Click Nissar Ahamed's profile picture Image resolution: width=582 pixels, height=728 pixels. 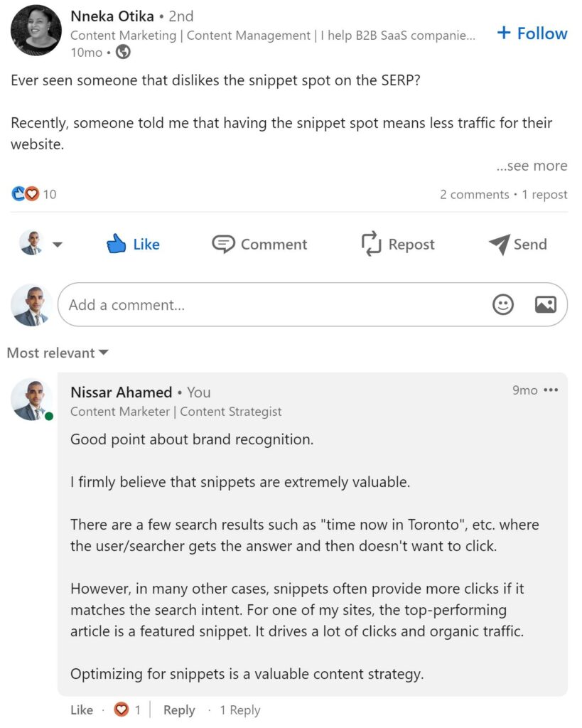(32, 398)
